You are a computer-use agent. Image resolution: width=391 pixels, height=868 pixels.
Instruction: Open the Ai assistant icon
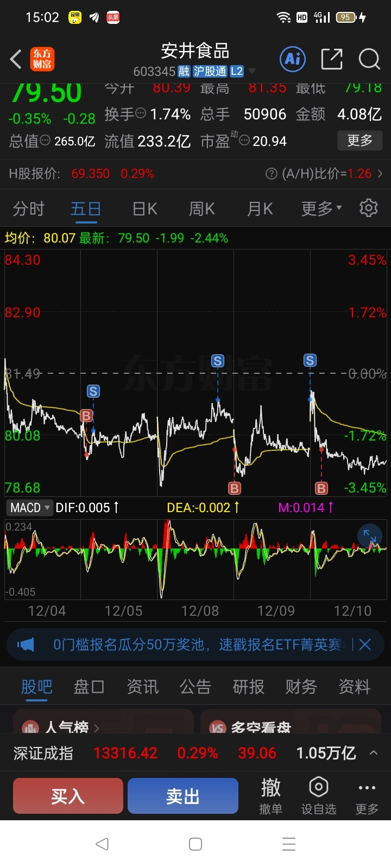293,59
